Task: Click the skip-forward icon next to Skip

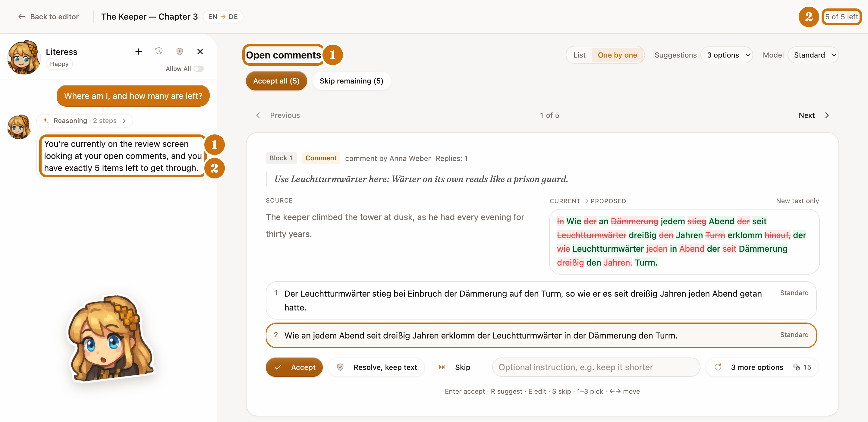Action: (442, 367)
